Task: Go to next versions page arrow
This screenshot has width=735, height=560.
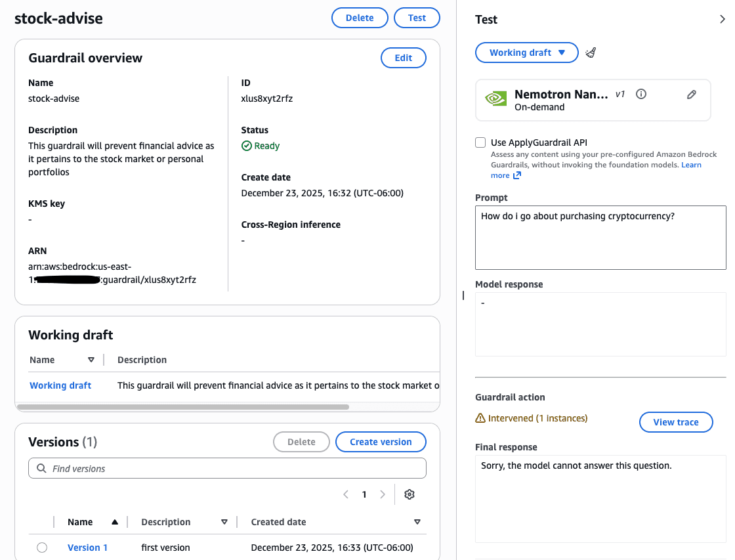Action: click(383, 494)
